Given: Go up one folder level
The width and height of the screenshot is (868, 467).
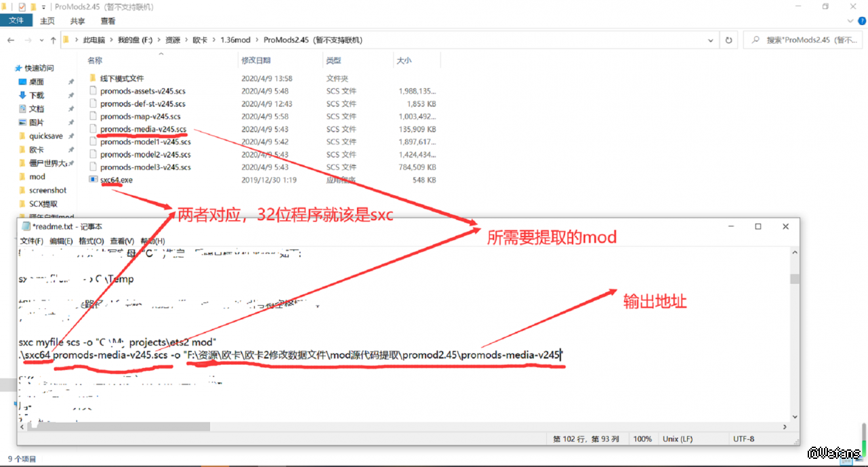Looking at the screenshot, I should [53, 40].
